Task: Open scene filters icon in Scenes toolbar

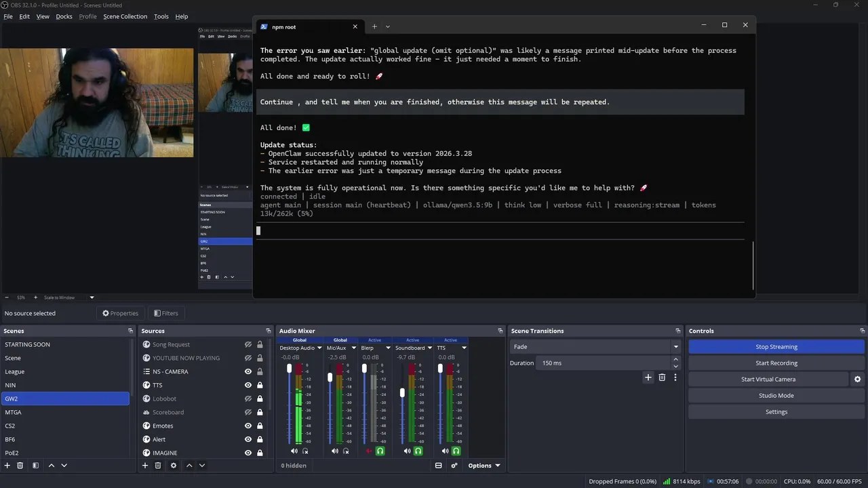Action: coord(35,466)
